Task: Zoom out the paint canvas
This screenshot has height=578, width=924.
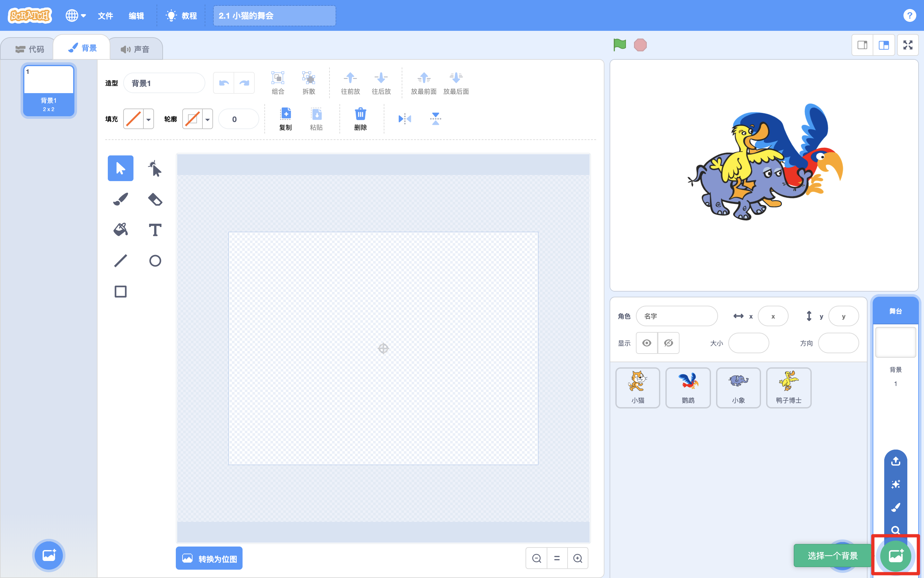Action: coord(536,558)
